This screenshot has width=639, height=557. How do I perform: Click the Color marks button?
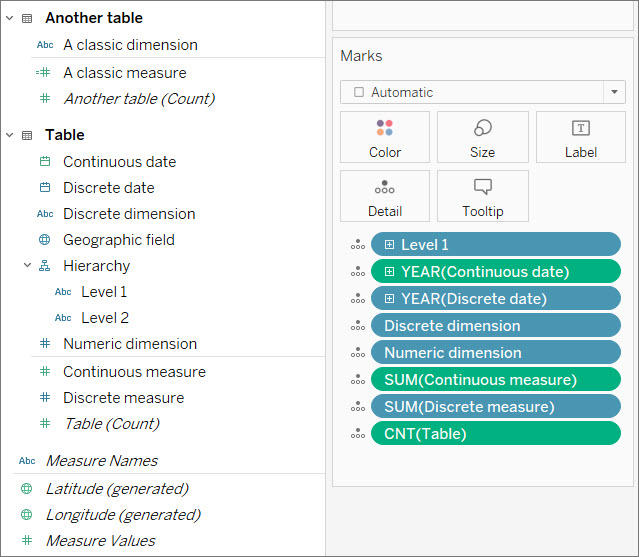click(385, 137)
